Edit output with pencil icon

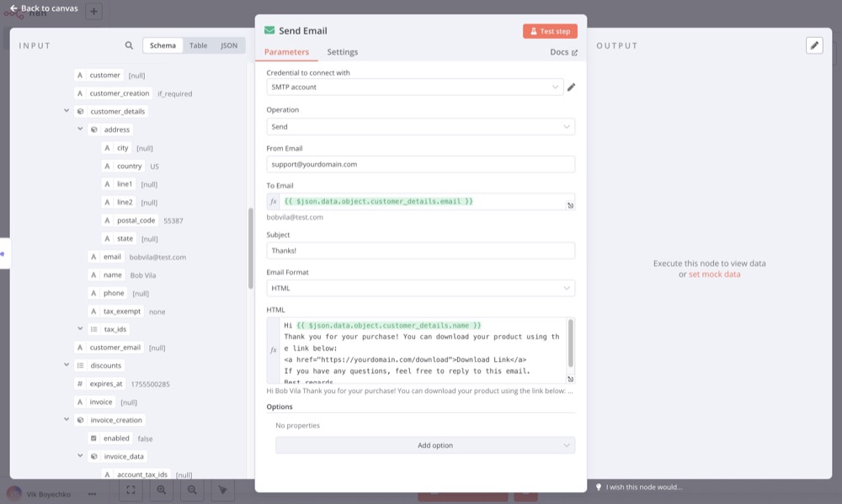coord(814,45)
